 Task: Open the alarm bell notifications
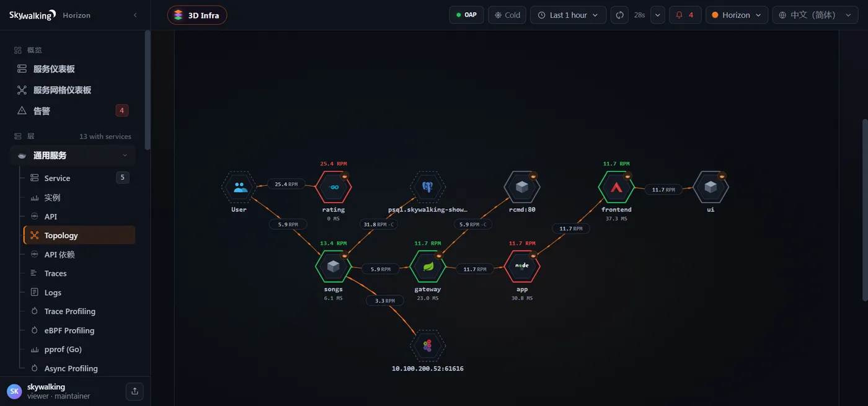click(x=685, y=15)
